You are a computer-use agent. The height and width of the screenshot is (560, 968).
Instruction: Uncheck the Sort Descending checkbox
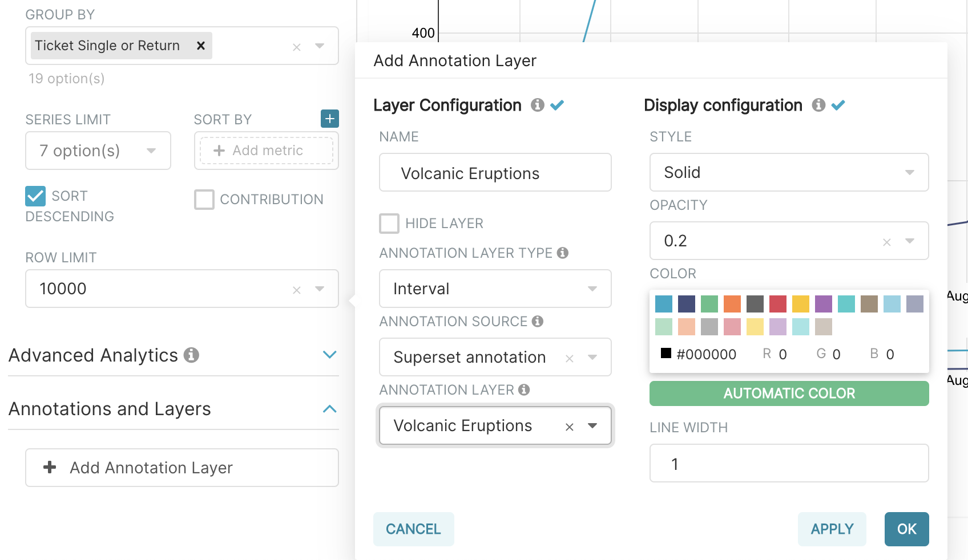click(x=35, y=196)
